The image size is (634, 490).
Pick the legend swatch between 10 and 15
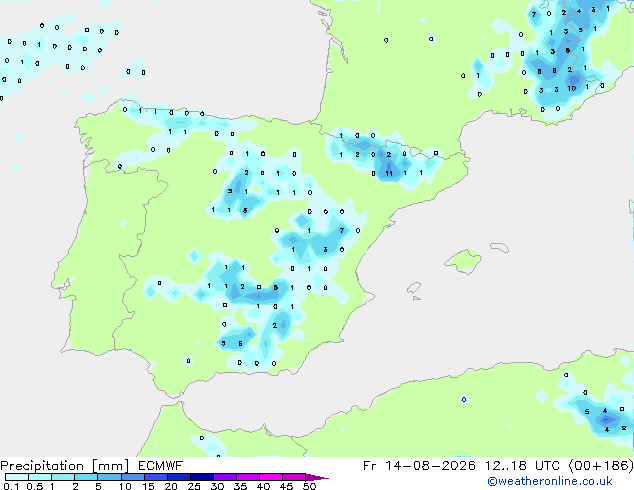[x=133, y=477]
